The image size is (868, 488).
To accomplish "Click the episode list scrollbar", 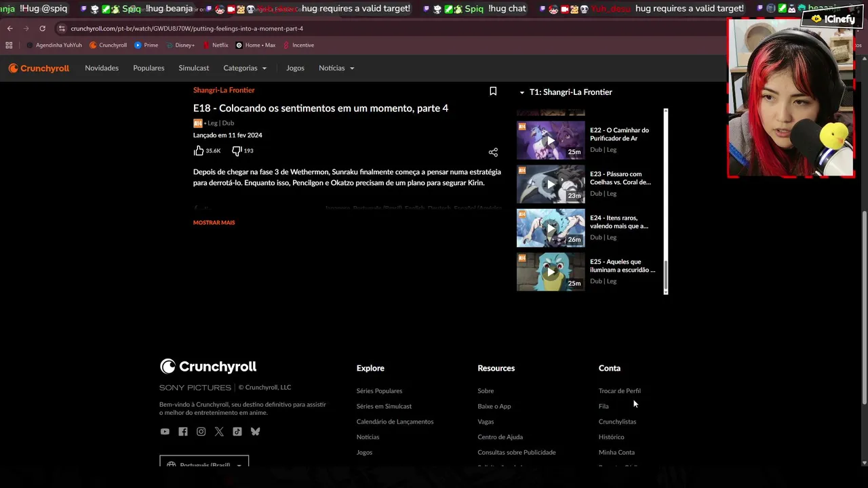I will coord(666,274).
